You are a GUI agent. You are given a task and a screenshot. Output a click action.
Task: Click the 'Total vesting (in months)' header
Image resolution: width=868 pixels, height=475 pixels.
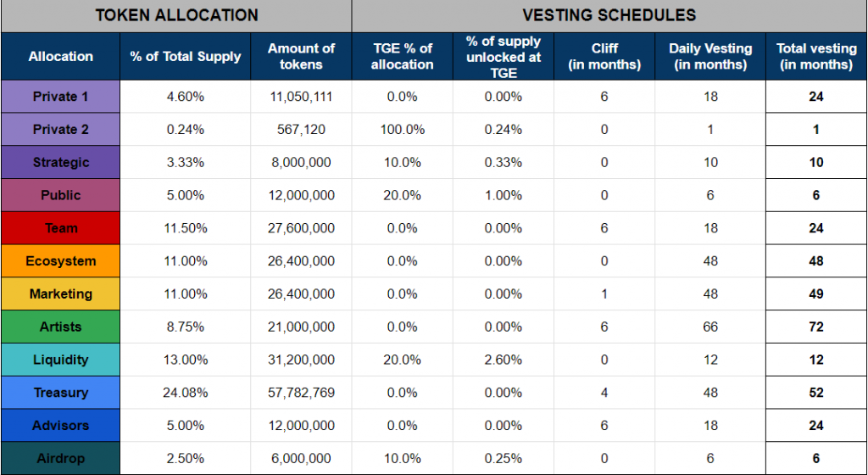(x=816, y=57)
